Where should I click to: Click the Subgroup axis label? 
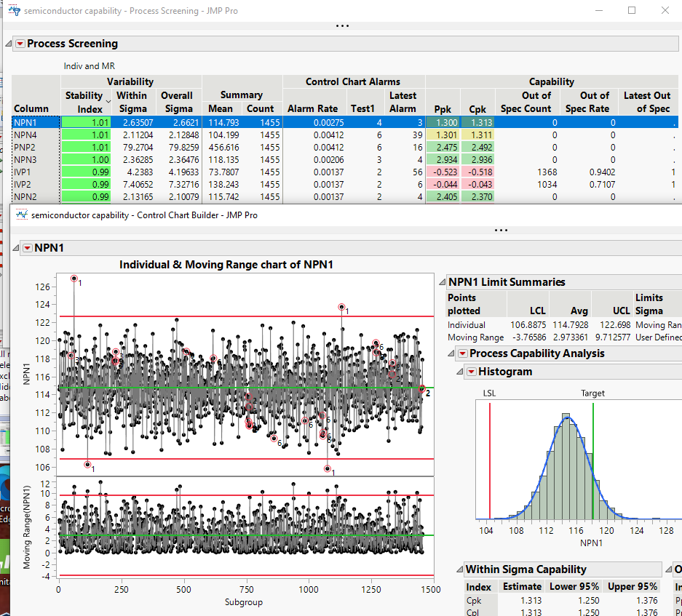(x=244, y=602)
